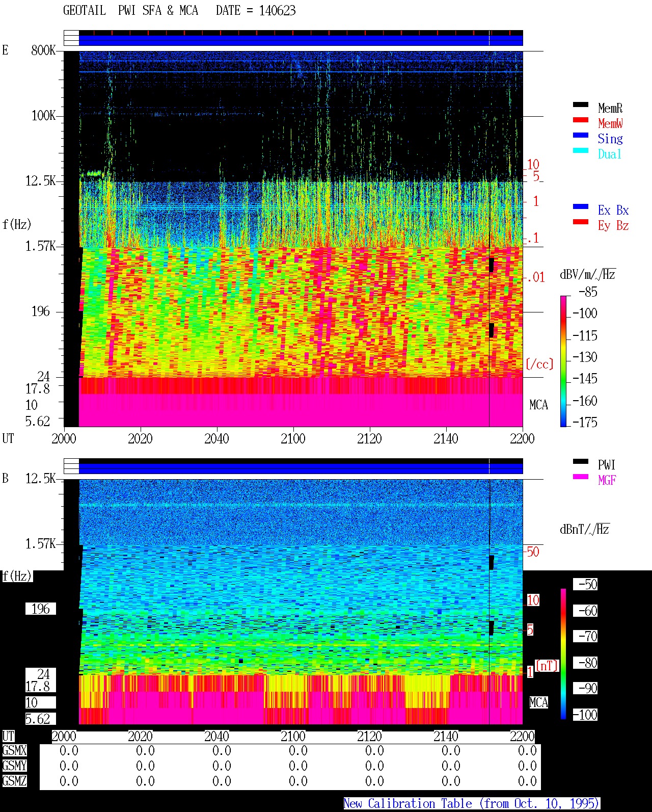Click the blue Ex Bx legend swatch
Image resolution: width=652 pixels, height=812 pixels.
581,206
